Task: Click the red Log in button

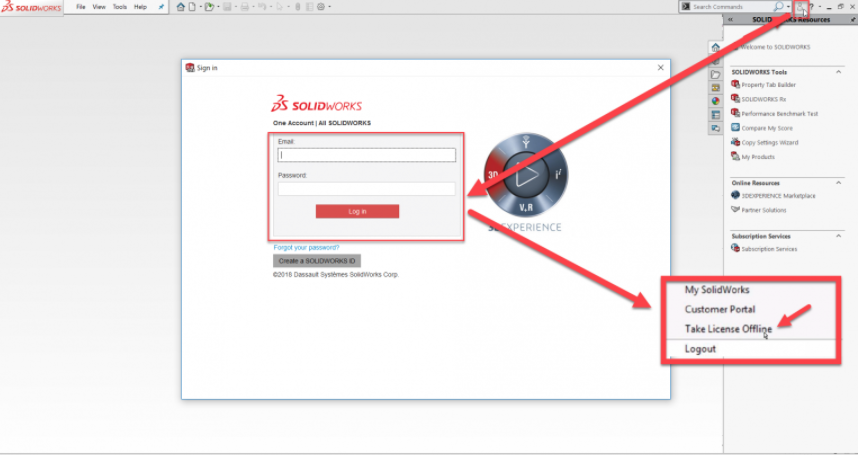Action: click(357, 212)
